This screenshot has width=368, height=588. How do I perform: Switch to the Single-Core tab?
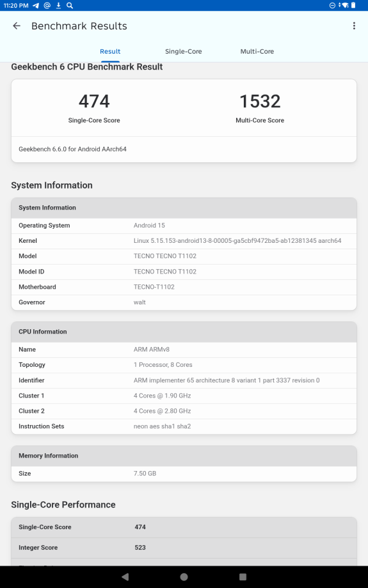(x=184, y=51)
